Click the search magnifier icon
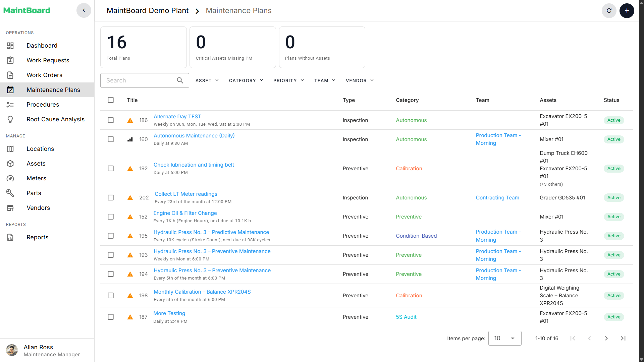 pyautogui.click(x=180, y=80)
